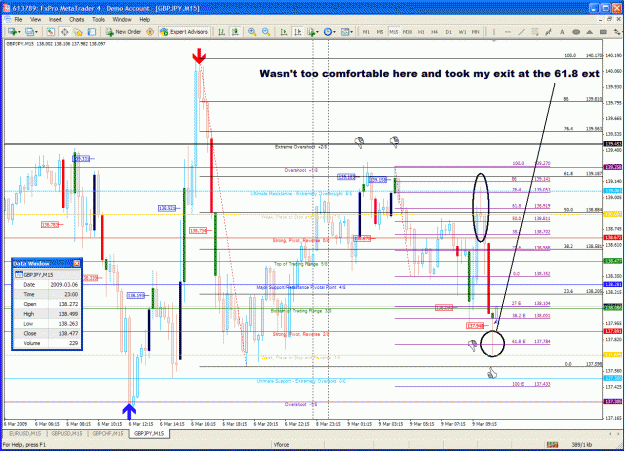Open the arrows objects tool

coord(617,32)
